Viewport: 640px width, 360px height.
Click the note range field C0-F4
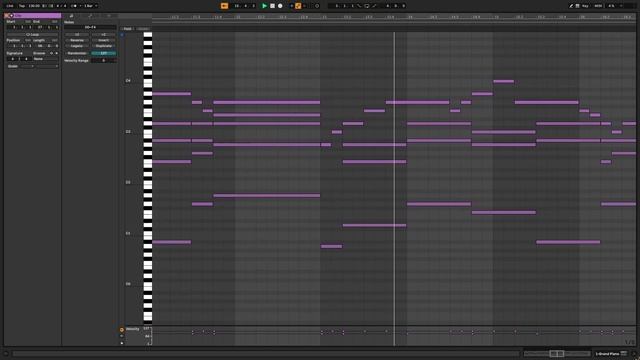[x=90, y=27]
